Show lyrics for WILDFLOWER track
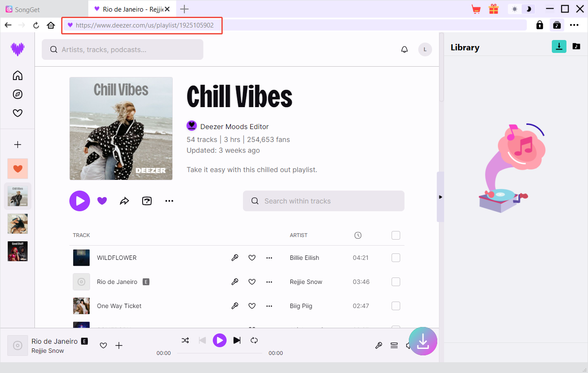 [x=235, y=258]
